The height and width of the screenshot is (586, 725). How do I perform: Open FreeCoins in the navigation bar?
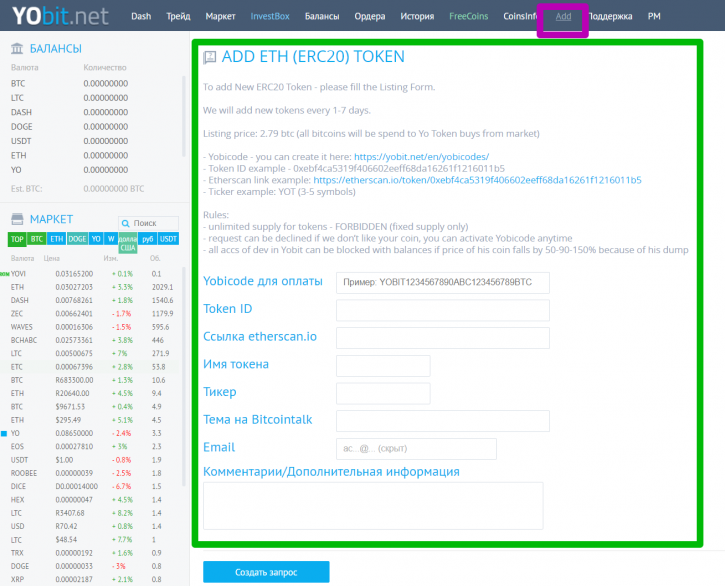pyautogui.click(x=468, y=16)
